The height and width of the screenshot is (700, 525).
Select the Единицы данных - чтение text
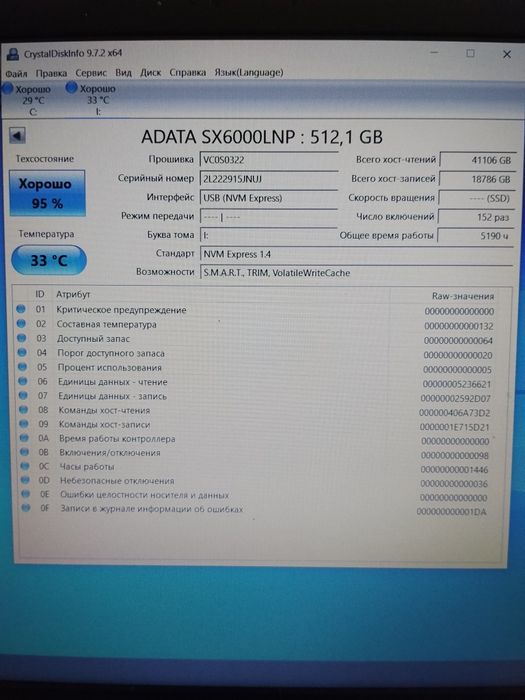click(x=112, y=382)
